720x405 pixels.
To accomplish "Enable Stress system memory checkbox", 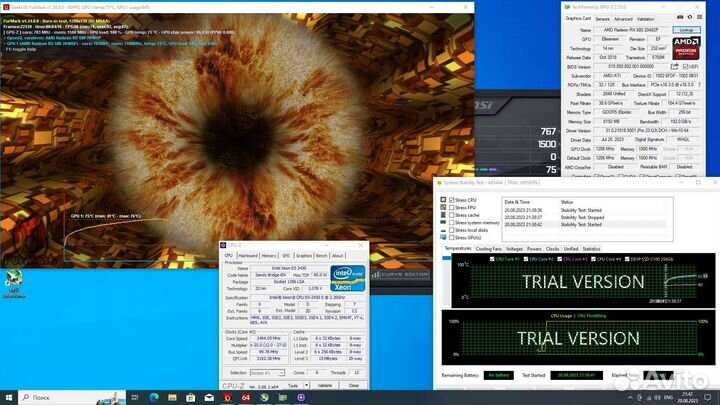I will pyautogui.click(x=452, y=223).
